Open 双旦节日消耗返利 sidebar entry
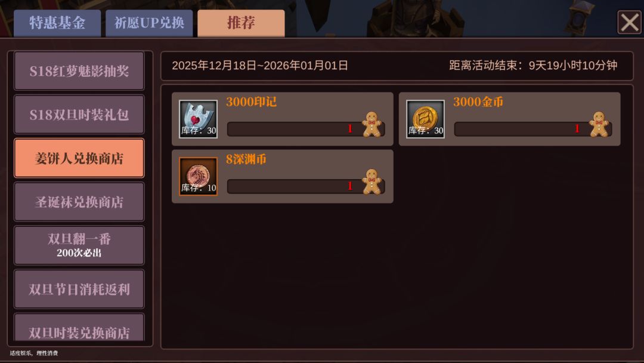Image resolution: width=644 pixels, height=363 pixels. pos(79,289)
